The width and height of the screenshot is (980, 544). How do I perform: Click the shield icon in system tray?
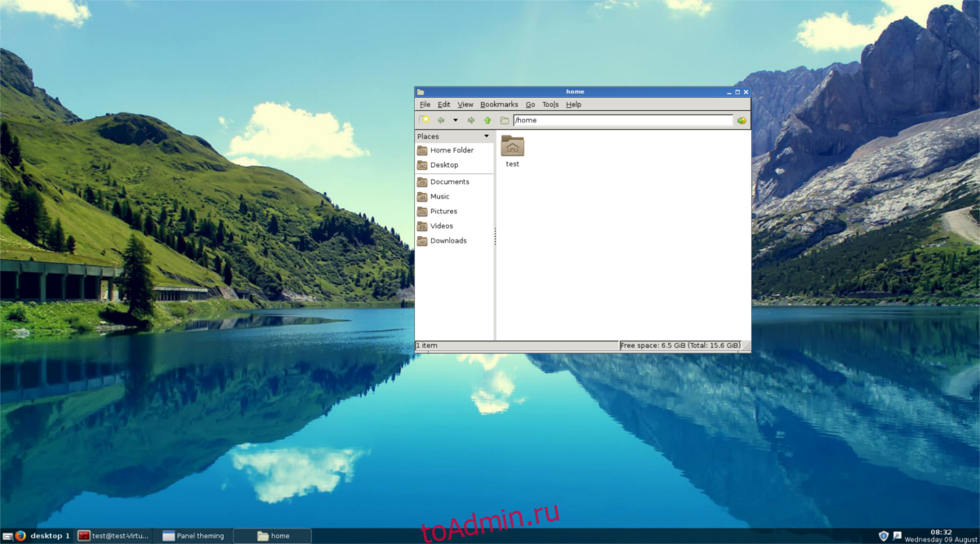pyautogui.click(x=883, y=536)
